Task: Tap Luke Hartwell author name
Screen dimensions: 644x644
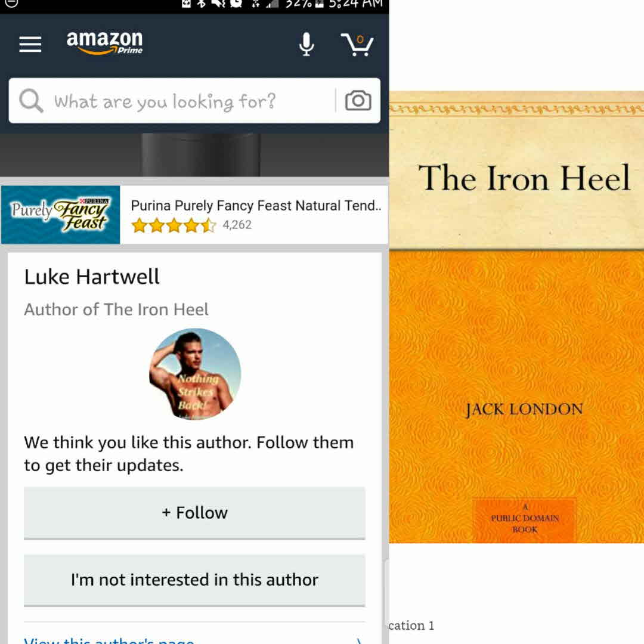Action: pyautogui.click(x=92, y=277)
